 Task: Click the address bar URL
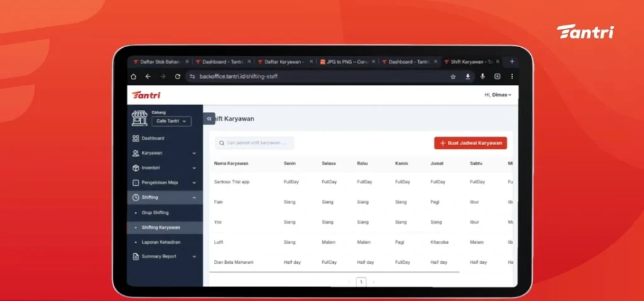(x=238, y=77)
